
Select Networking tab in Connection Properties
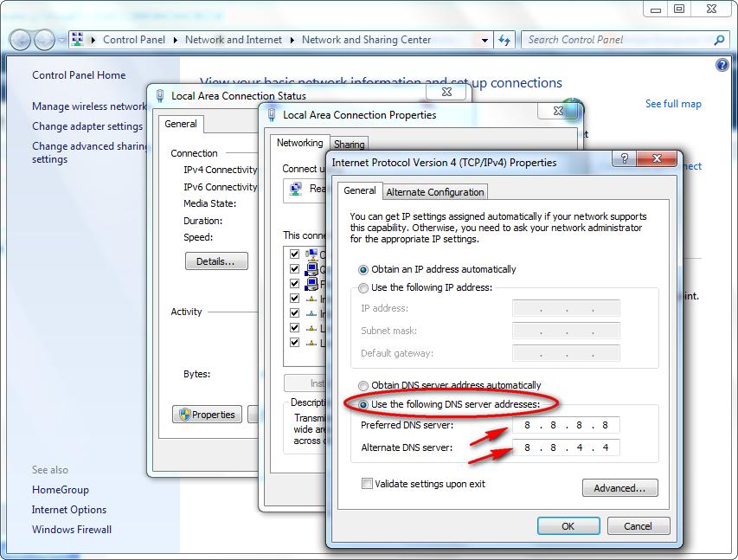(300, 143)
